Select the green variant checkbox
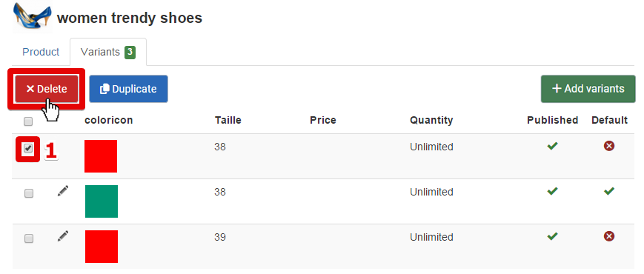644x274 pixels. click(28, 193)
